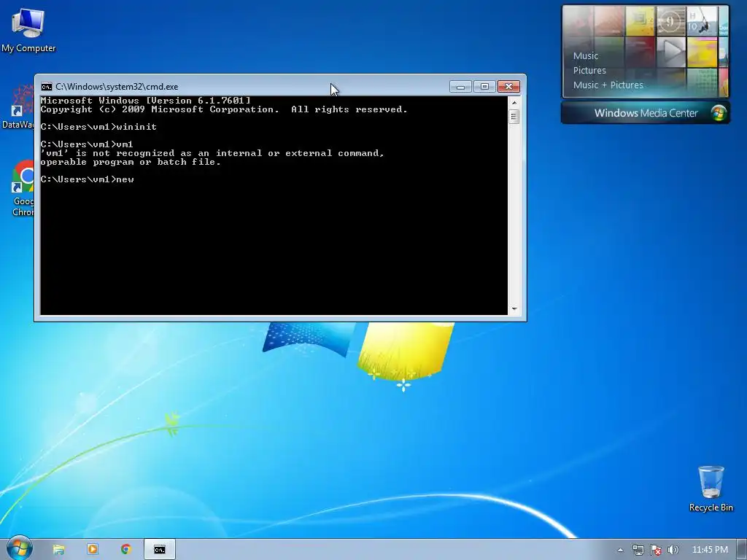The height and width of the screenshot is (560, 747).
Task: Click the console vertical scrollbar thumb
Action: pyautogui.click(x=514, y=116)
